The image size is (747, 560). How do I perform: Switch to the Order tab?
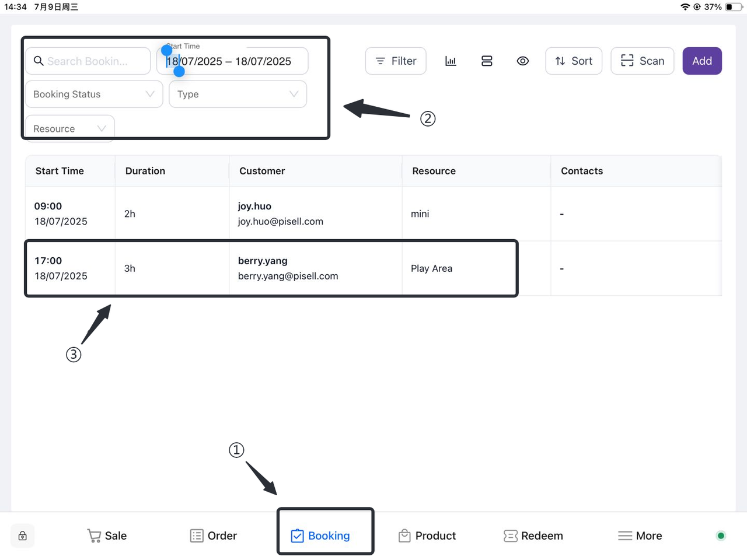click(x=214, y=535)
